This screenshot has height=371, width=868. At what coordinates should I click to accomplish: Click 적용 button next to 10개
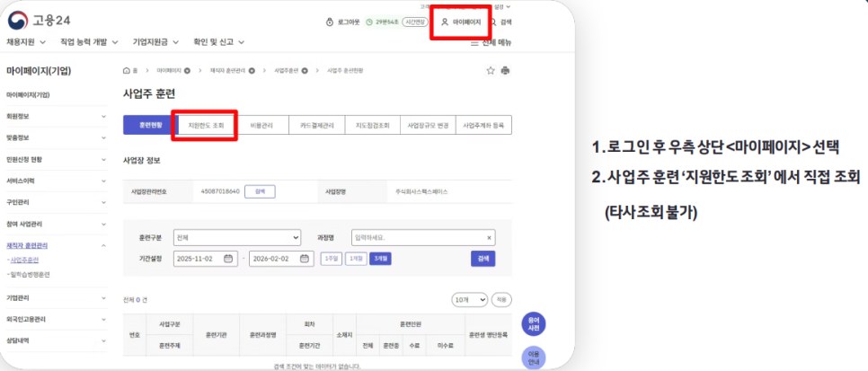(x=501, y=299)
